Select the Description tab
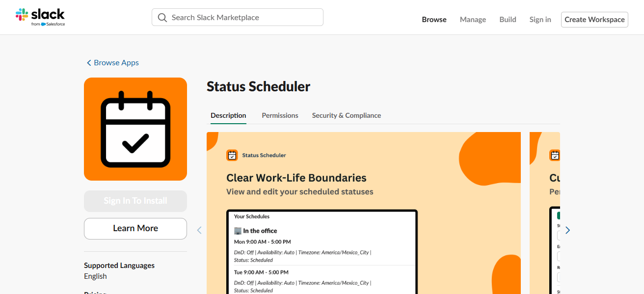Viewport: 644px width, 294px height. coord(228,115)
